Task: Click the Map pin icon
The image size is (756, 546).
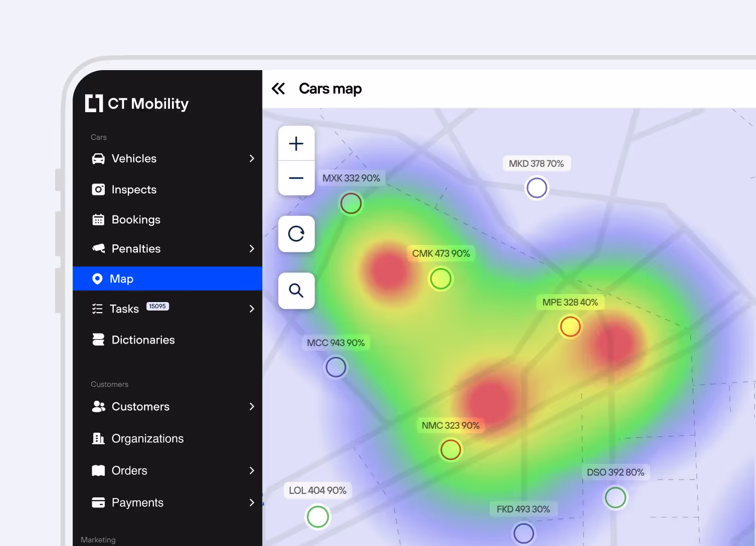Action: point(97,279)
